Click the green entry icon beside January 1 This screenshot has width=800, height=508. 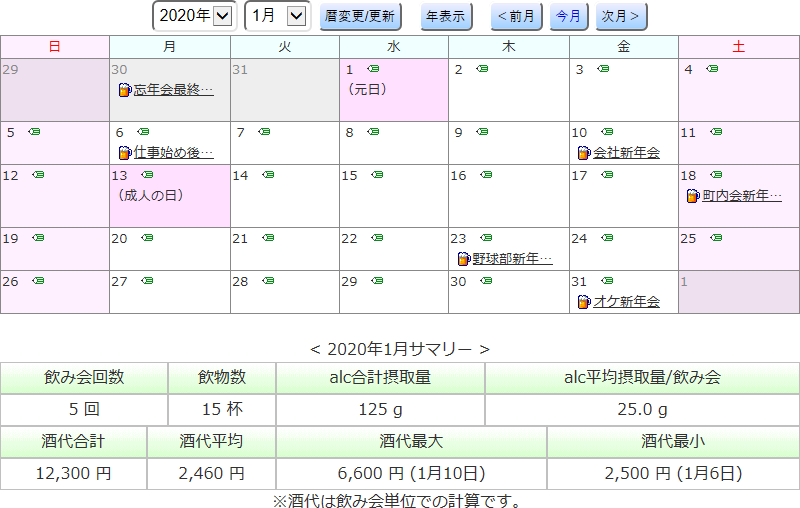pyautogui.click(x=373, y=69)
